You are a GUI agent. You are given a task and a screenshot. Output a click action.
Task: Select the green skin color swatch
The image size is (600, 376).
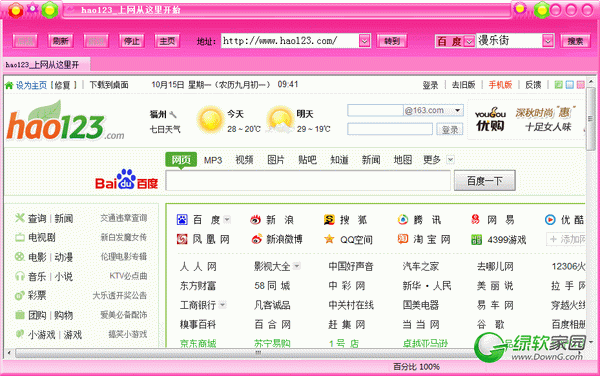point(559,85)
